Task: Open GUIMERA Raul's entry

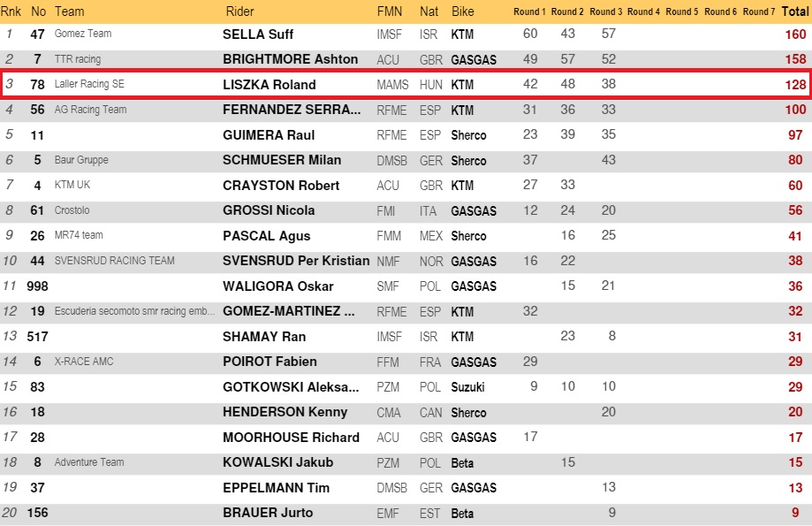Action: coord(269,135)
